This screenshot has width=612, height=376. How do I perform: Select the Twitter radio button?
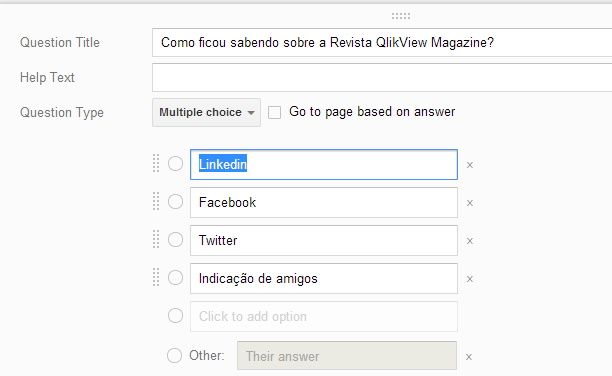[x=175, y=239]
